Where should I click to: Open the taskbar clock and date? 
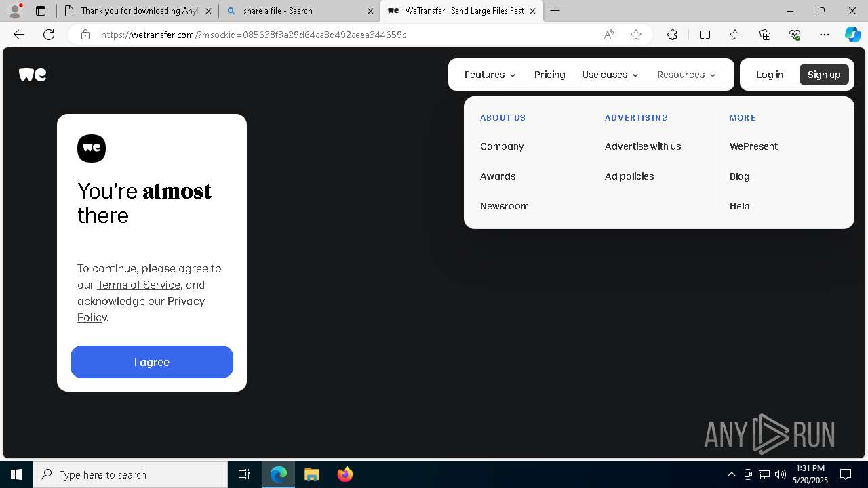[x=810, y=474]
